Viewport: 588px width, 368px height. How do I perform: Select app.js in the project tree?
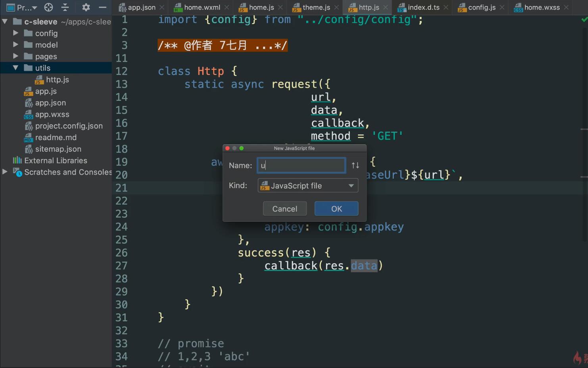pos(46,91)
